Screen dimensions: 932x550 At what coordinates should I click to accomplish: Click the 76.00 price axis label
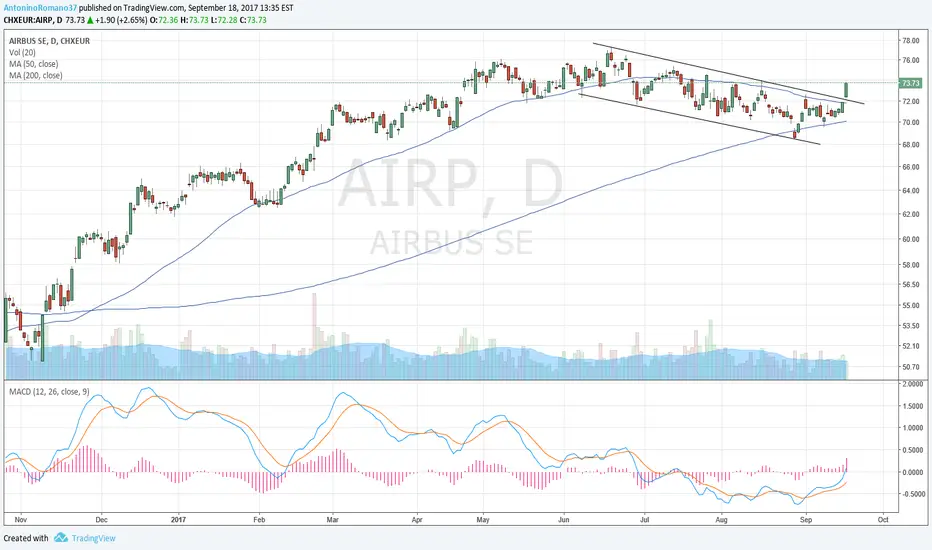pyautogui.click(x=911, y=60)
